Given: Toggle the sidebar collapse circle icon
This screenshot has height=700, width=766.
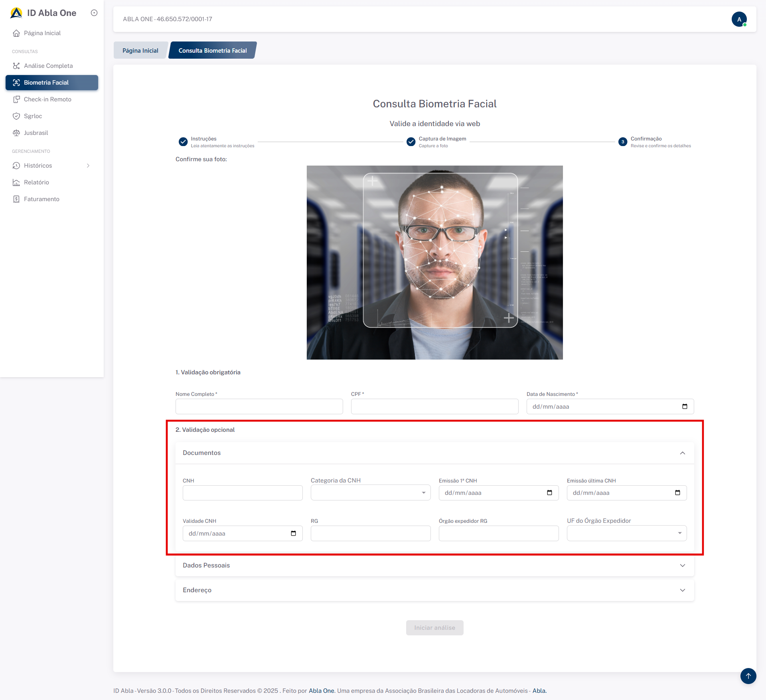Looking at the screenshot, I should coord(94,13).
